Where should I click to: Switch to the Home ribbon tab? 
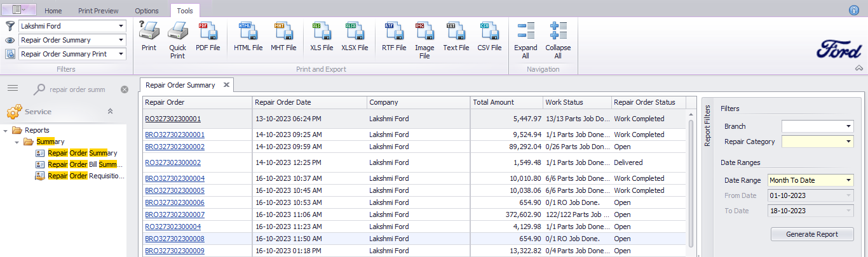[x=53, y=11]
